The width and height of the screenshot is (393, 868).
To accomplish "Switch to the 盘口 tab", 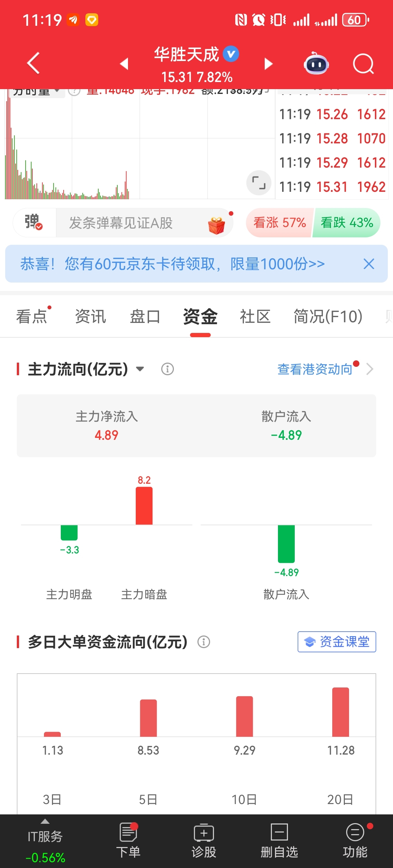I will (x=145, y=317).
